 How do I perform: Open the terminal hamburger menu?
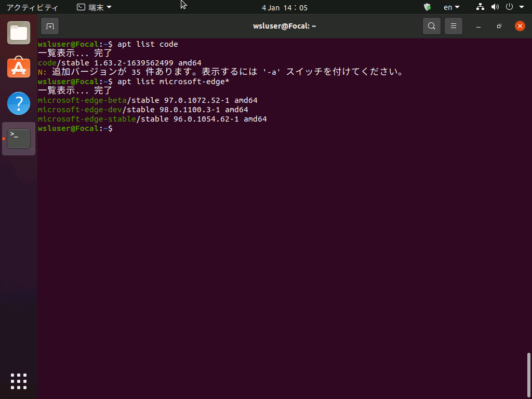pyautogui.click(x=453, y=26)
